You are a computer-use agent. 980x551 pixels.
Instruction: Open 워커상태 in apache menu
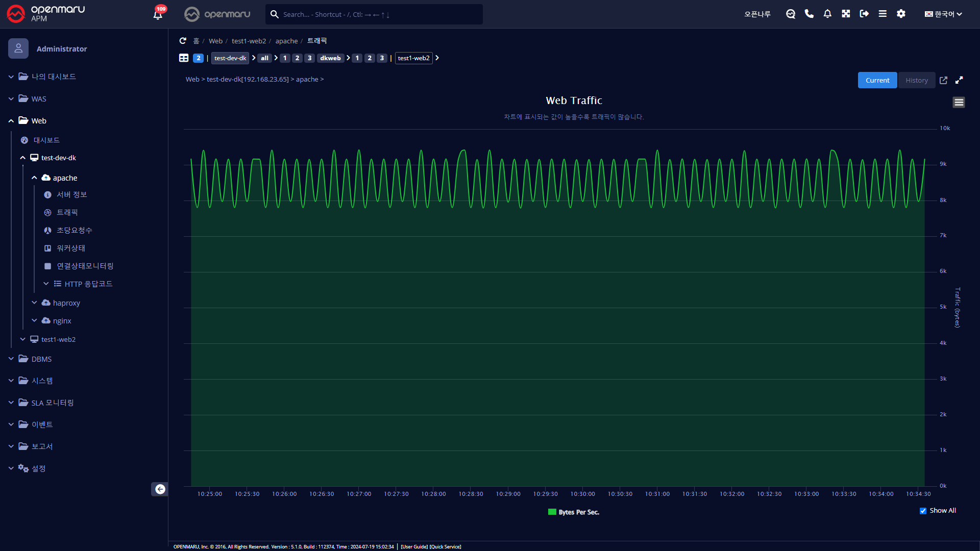pyautogui.click(x=71, y=248)
